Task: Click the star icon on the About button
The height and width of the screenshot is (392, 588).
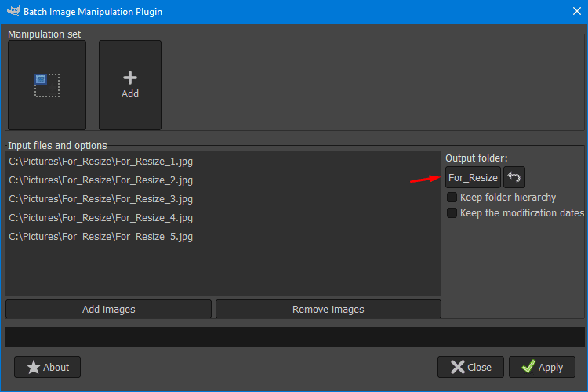Action: tap(34, 367)
